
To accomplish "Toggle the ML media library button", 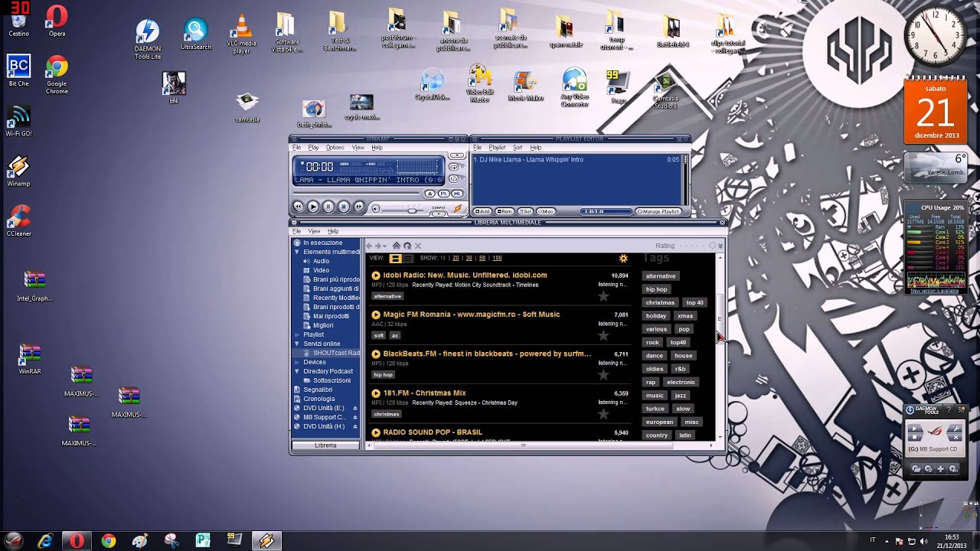I will tap(457, 194).
